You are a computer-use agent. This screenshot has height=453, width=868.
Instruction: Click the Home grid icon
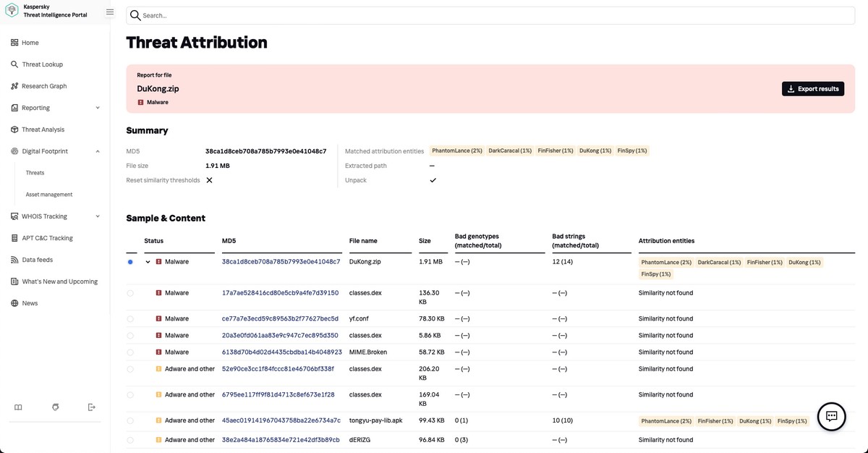(14, 43)
